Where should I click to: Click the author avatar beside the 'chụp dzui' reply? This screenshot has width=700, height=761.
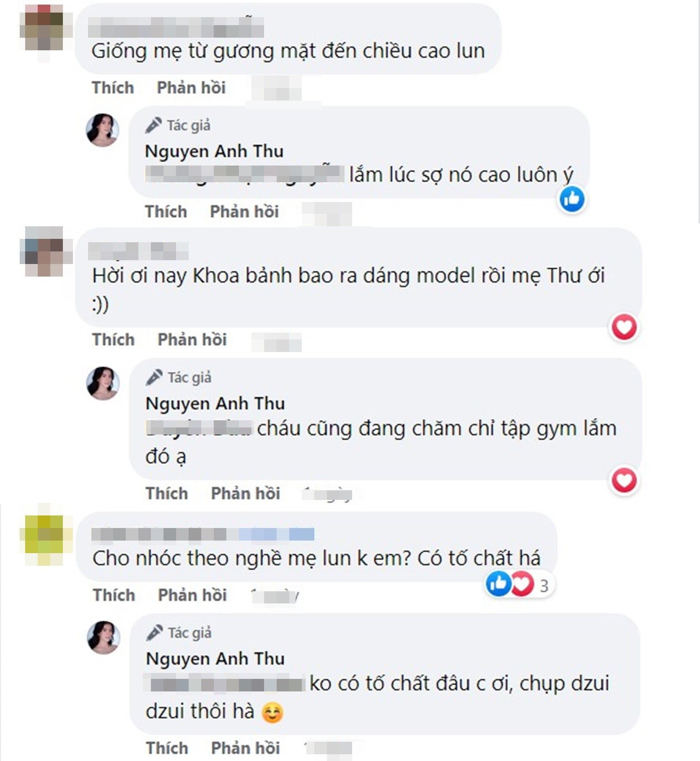tap(104, 637)
